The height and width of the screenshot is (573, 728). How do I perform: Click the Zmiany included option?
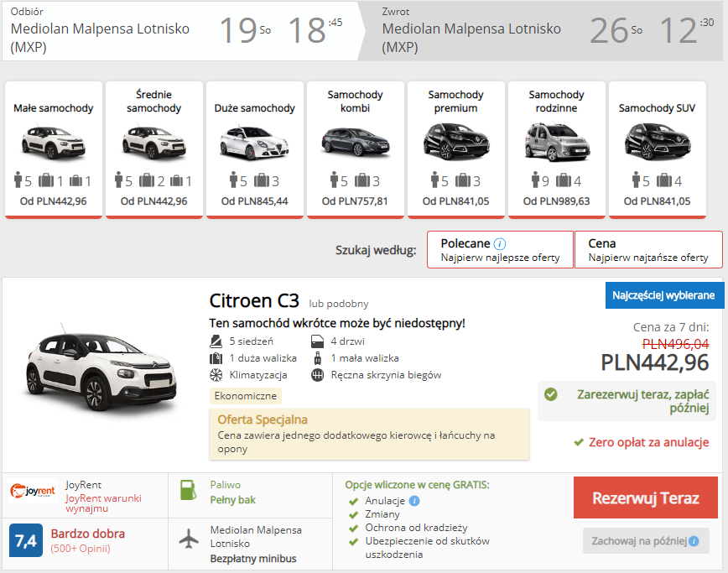pyautogui.click(x=382, y=514)
